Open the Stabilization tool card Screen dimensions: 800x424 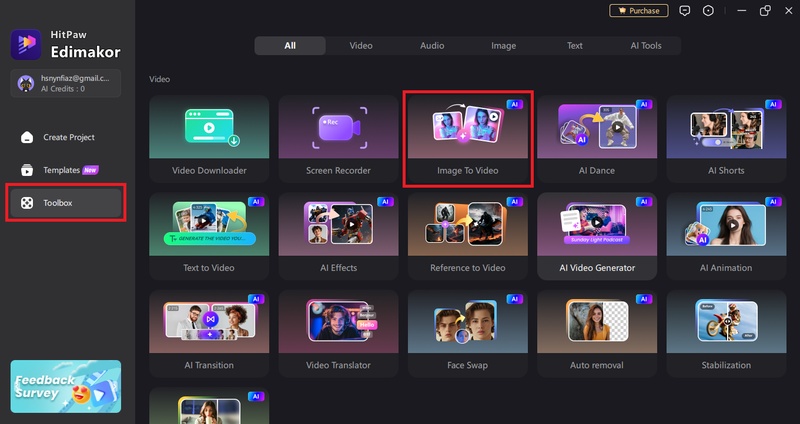click(726, 334)
